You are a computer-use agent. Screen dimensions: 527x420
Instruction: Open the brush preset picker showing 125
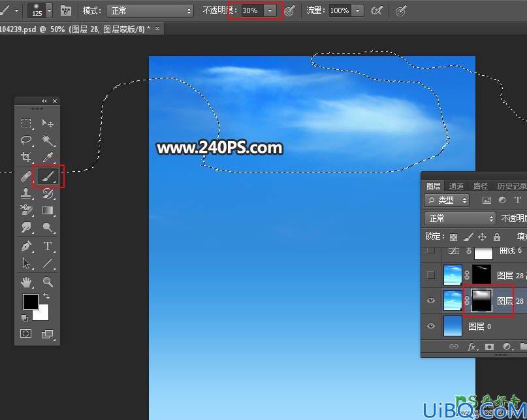pos(40,10)
